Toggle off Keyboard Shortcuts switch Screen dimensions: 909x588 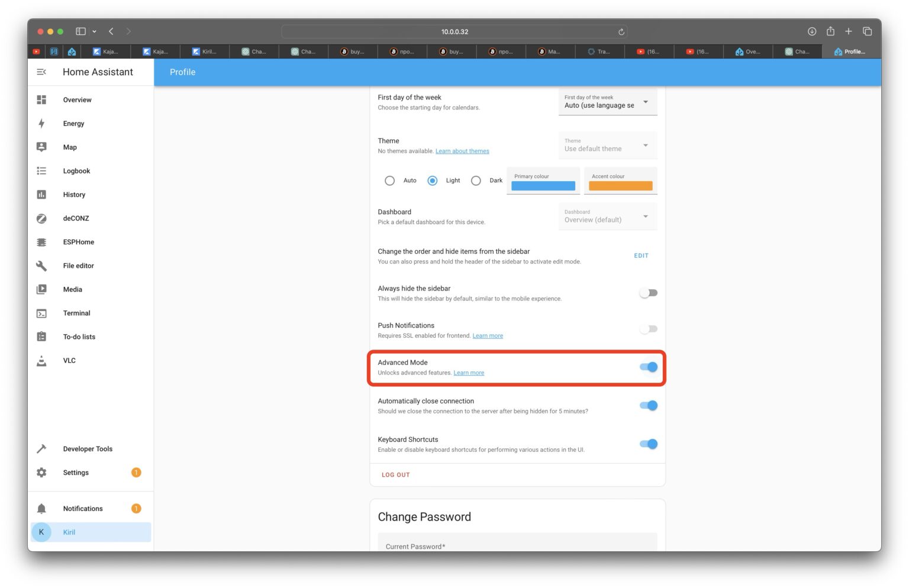649,444
